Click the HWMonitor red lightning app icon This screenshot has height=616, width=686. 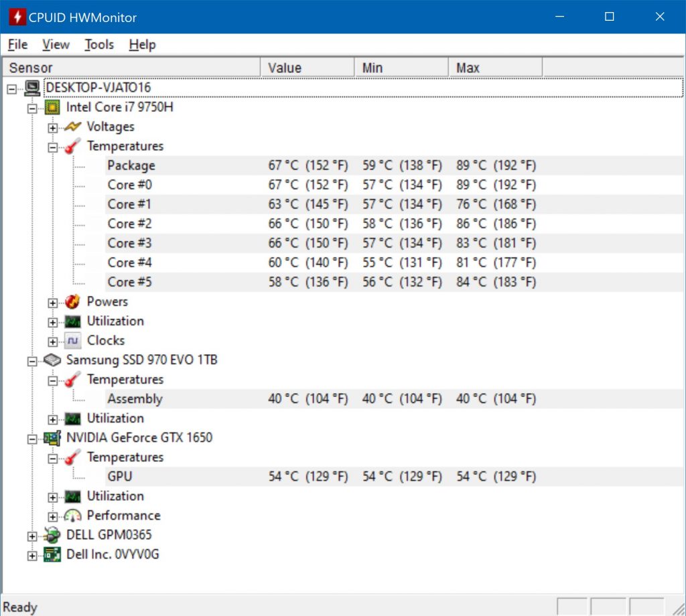pos(17,17)
